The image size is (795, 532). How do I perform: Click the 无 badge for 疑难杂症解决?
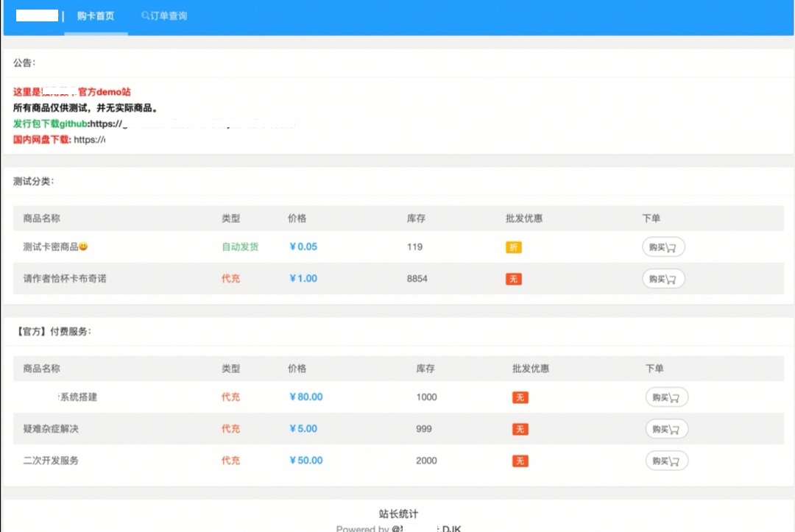click(x=520, y=429)
